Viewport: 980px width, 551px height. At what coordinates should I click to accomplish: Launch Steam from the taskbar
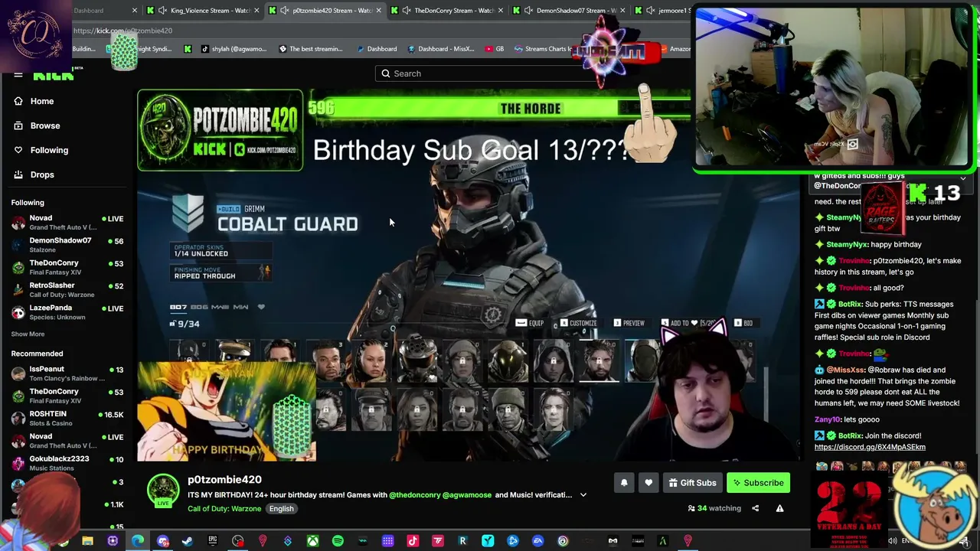click(188, 542)
